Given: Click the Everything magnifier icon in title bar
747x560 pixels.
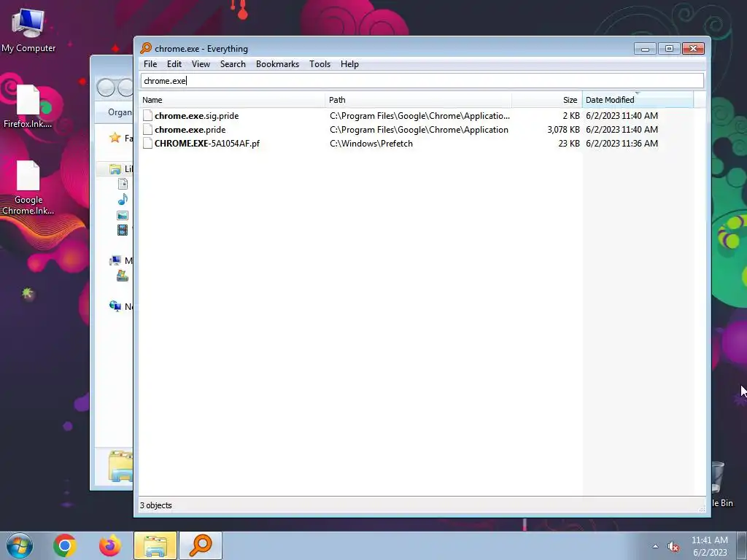Looking at the screenshot, I should (x=146, y=48).
